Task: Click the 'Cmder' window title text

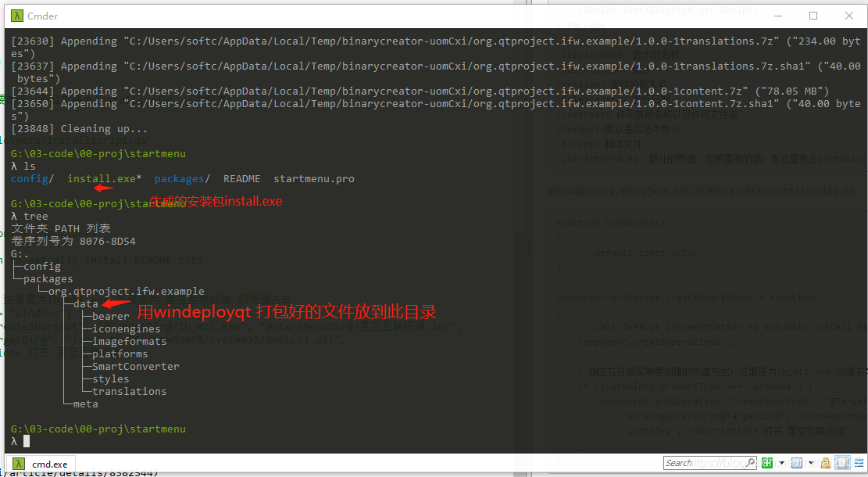Action: pos(43,16)
